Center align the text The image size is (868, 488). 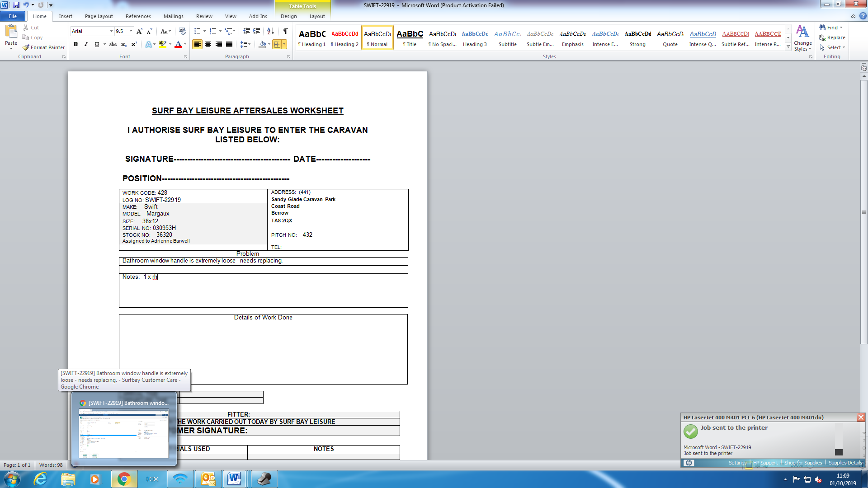tap(208, 44)
